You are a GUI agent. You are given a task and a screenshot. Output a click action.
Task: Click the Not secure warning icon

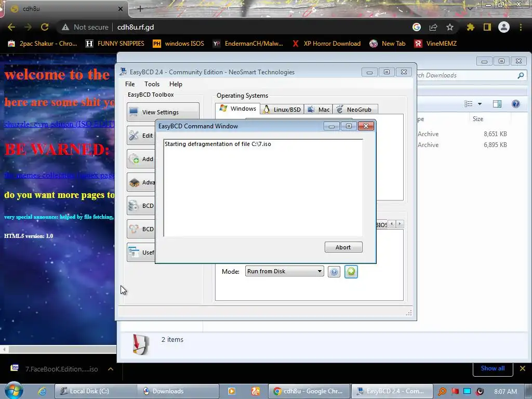click(65, 27)
